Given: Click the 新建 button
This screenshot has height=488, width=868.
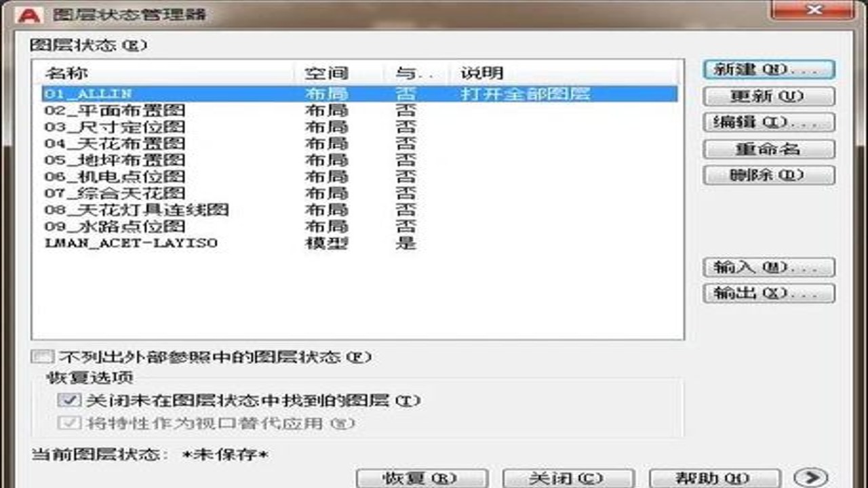Looking at the screenshot, I should (x=769, y=70).
